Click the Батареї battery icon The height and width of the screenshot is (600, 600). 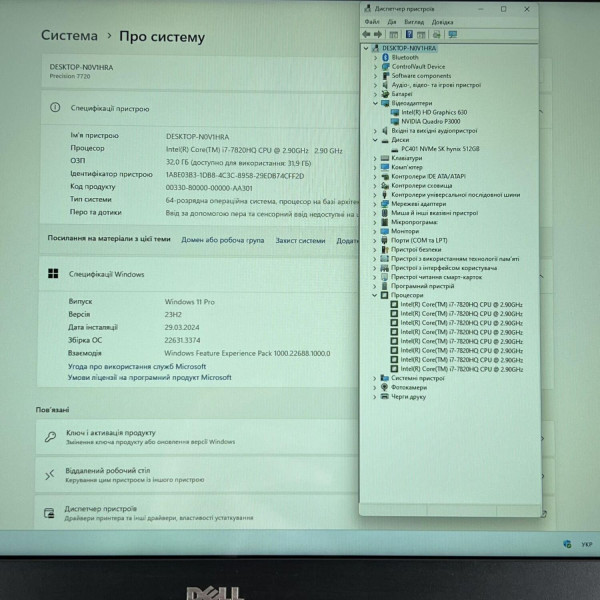[385, 94]
